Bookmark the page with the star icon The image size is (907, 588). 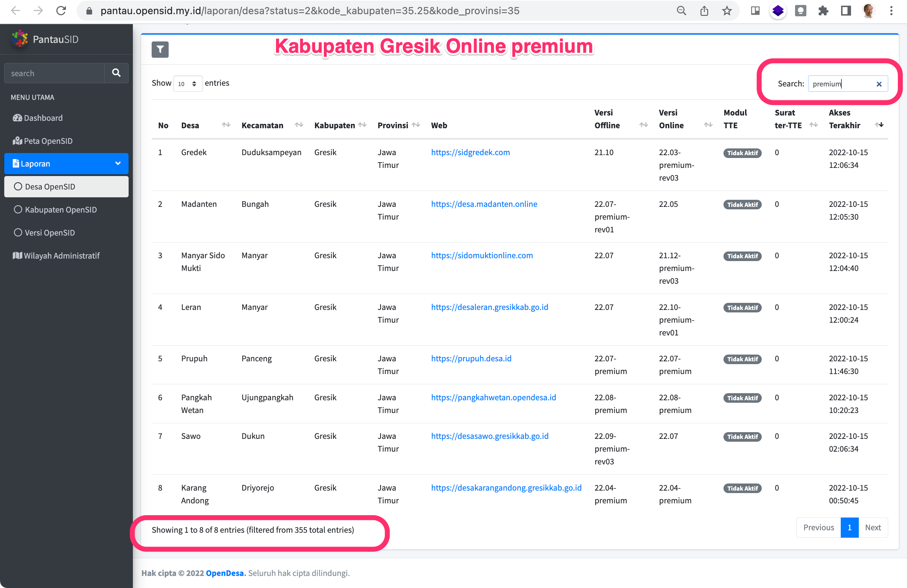(727, 11)
